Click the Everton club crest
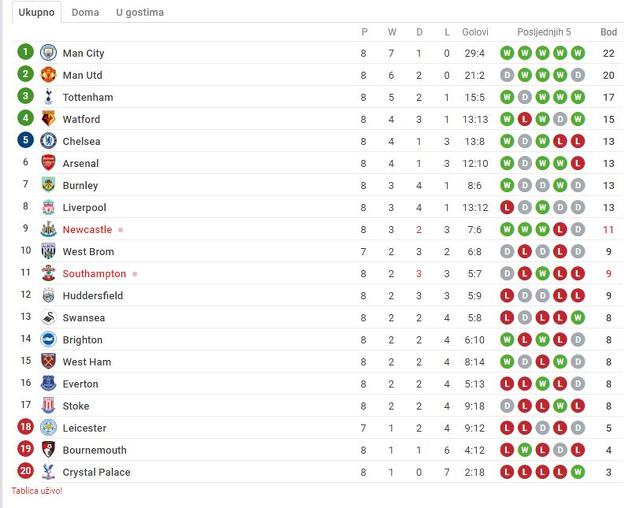The image size is (632, 508). point(48,383)
